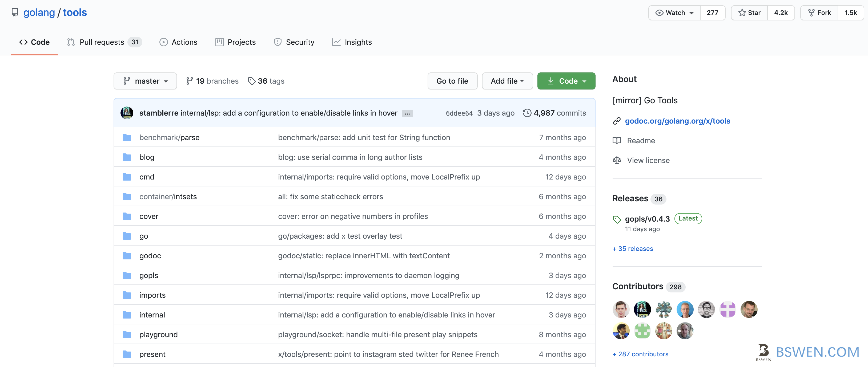Image resolution: width=868 pixels, height=367 pixels.
Task: Open the Contributors heading link
Action: coord(637,287)
